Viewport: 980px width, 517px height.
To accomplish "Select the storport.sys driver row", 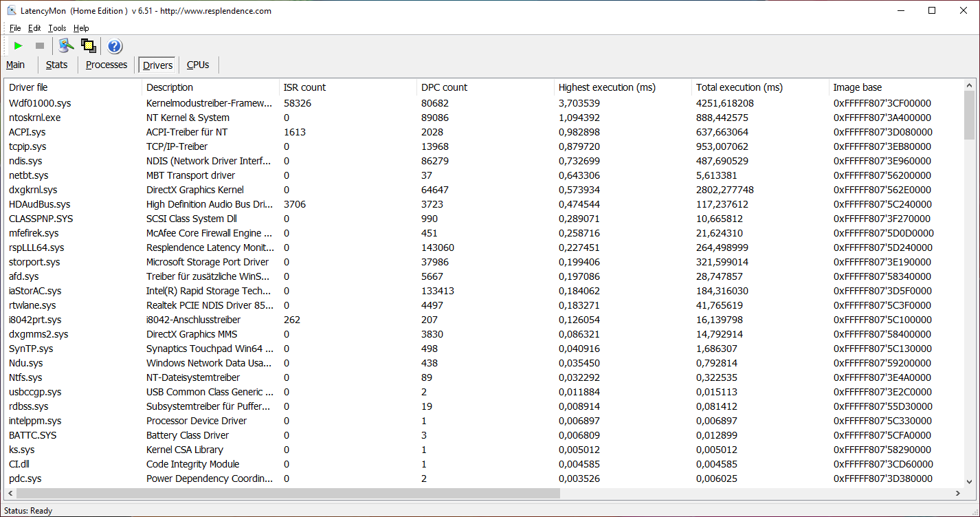I will click(x=484, y=262).
